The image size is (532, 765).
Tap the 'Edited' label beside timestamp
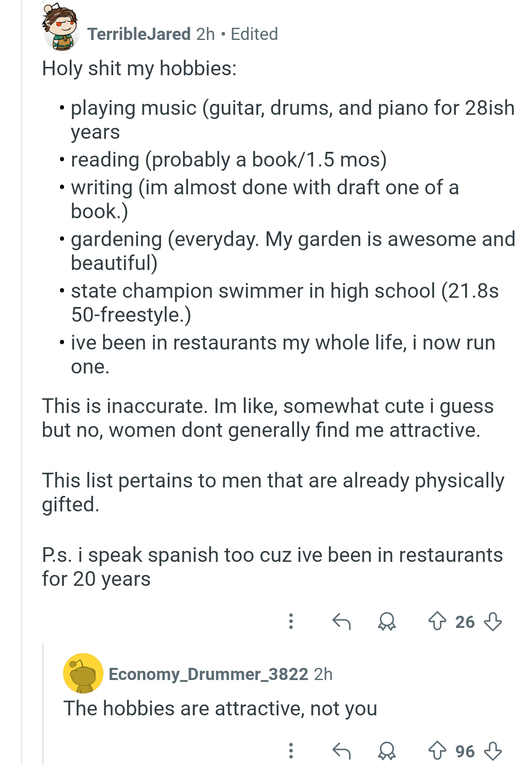coord(254,34)
